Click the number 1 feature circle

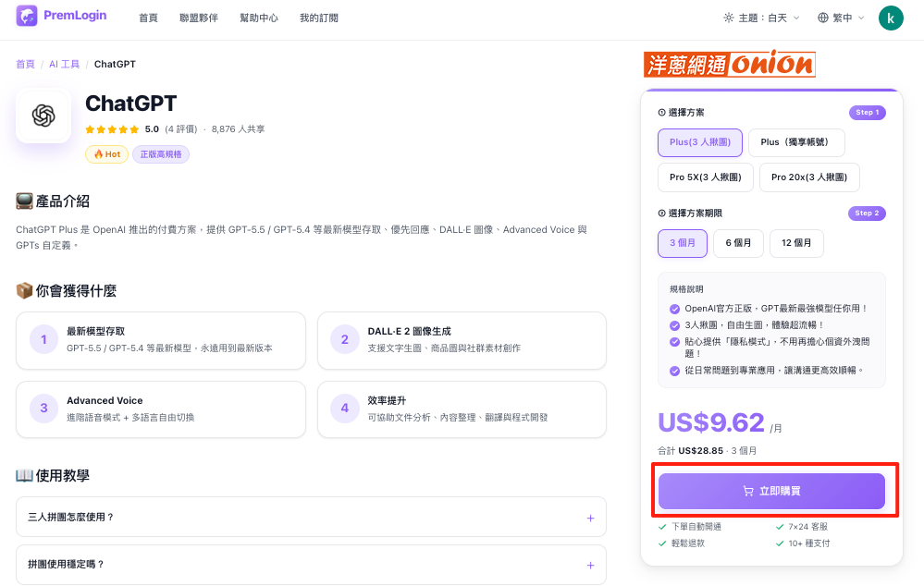pyautogui.click(x=43, y=339)
